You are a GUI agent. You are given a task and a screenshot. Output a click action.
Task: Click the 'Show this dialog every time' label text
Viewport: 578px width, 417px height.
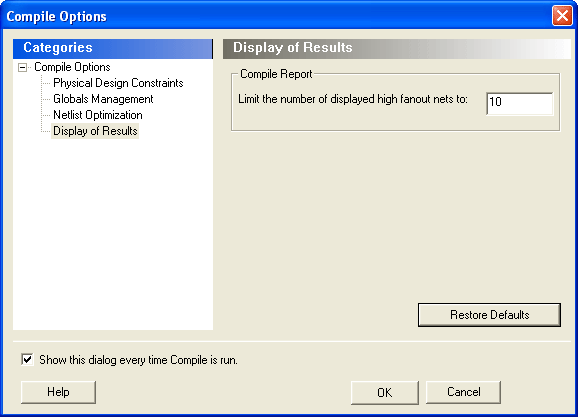(x=138, y=360)
